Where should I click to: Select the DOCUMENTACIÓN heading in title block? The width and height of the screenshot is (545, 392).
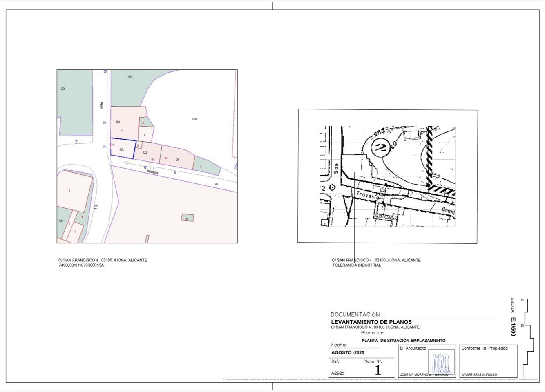357,315
